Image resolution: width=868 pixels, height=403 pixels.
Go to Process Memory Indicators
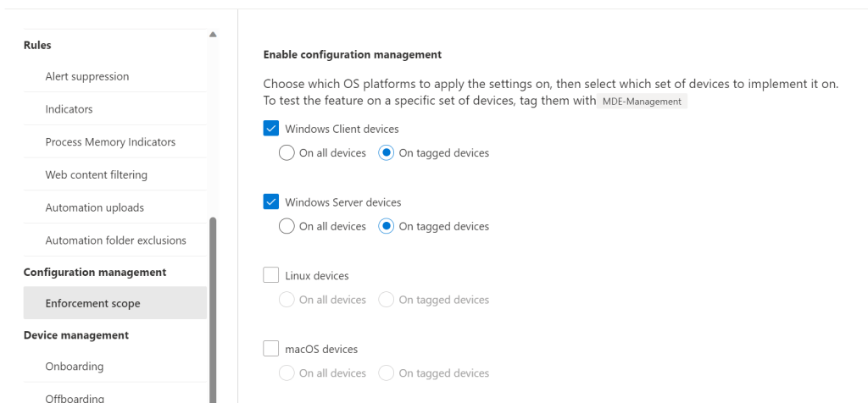coord(110,142)
